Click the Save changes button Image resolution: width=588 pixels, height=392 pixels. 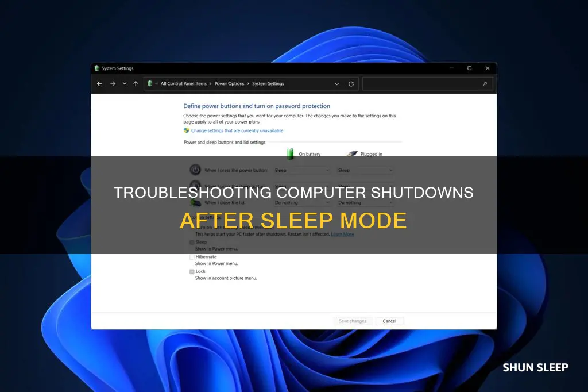click(x=353, y=321)
